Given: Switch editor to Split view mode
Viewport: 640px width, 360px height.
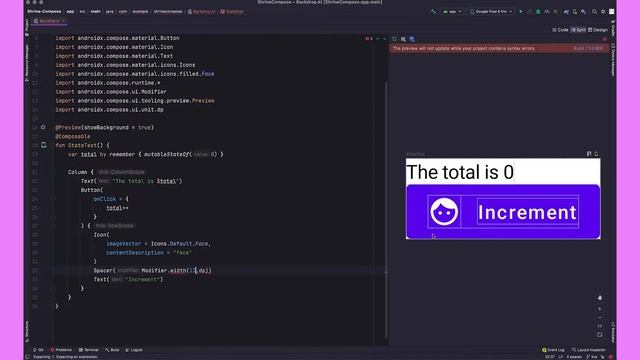Looking at the screenshot, I should (578, 30).
